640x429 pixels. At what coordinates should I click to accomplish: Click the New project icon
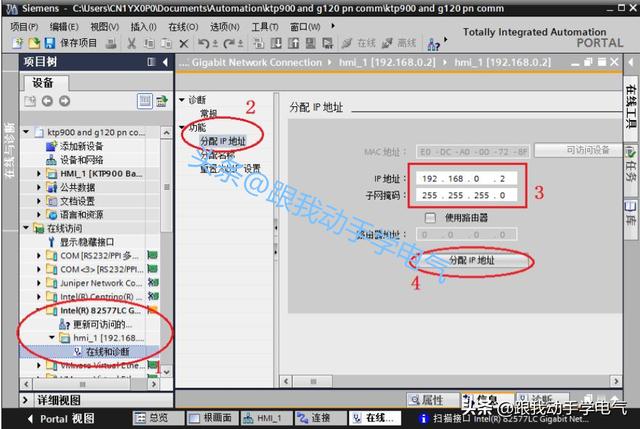tap(17, 43)
